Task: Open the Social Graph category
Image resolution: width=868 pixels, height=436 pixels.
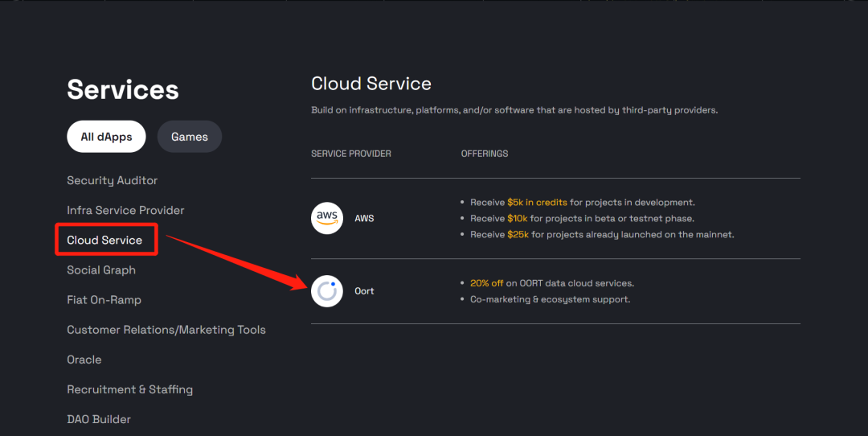Action: coord(101,270)
